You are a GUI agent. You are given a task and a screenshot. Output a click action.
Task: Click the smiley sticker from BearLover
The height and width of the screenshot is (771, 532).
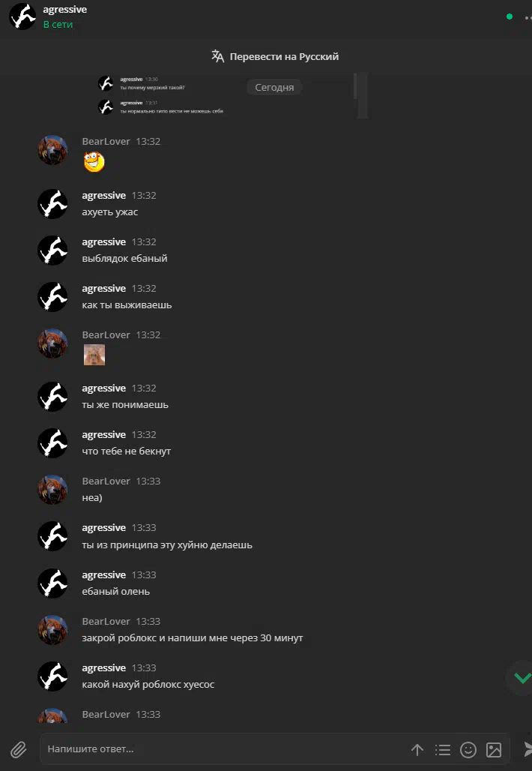coord(94,161)
